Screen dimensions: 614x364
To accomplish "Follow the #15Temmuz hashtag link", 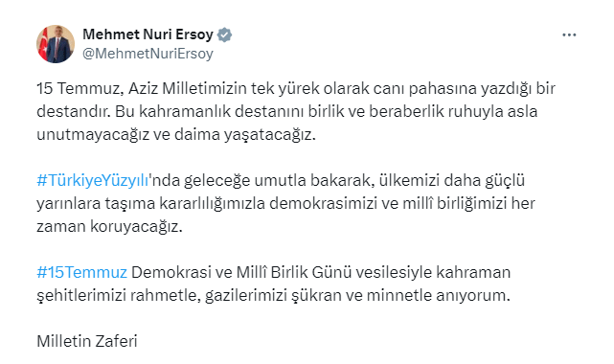I will [81, 272].
